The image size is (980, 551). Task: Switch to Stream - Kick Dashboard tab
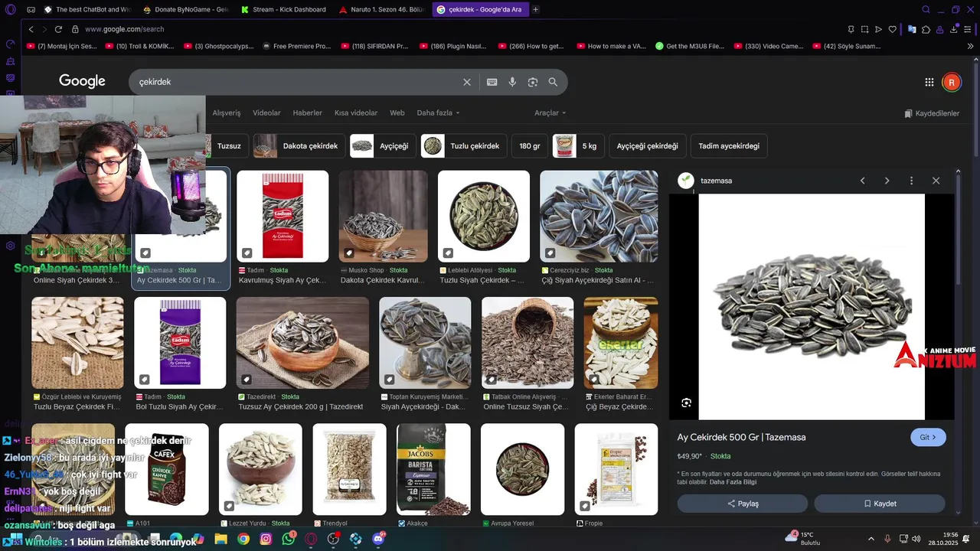click(283, 10)
